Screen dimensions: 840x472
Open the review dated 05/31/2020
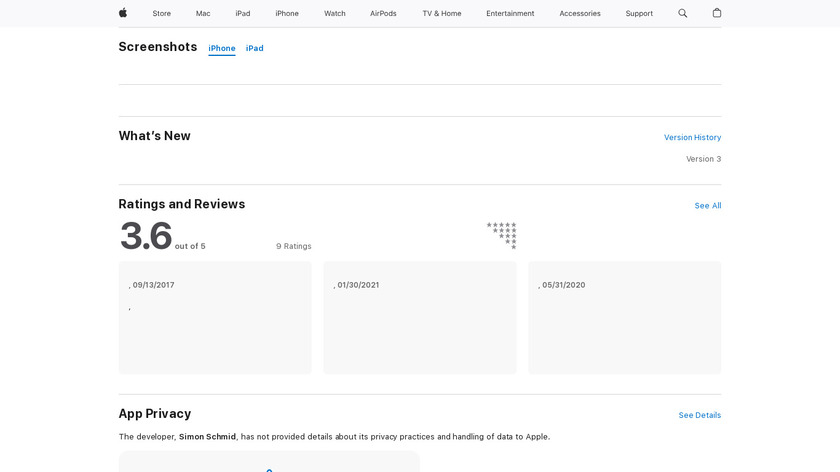(625, 318)
